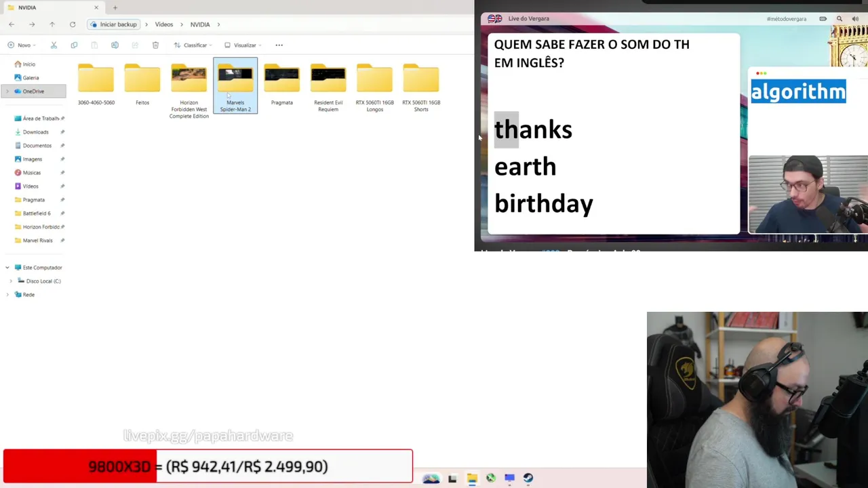Screen dimensions: 868x488
Task: Select RTX 5060TI 16GB Shorts folder
Action: pos(421,87)
